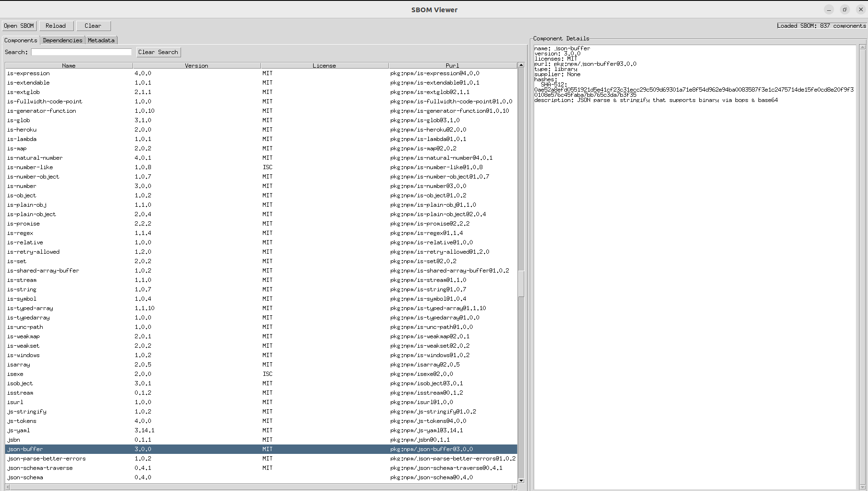Click the up arrow on the vertical scrollbar

pyautogui.click(x=521, y=65)
